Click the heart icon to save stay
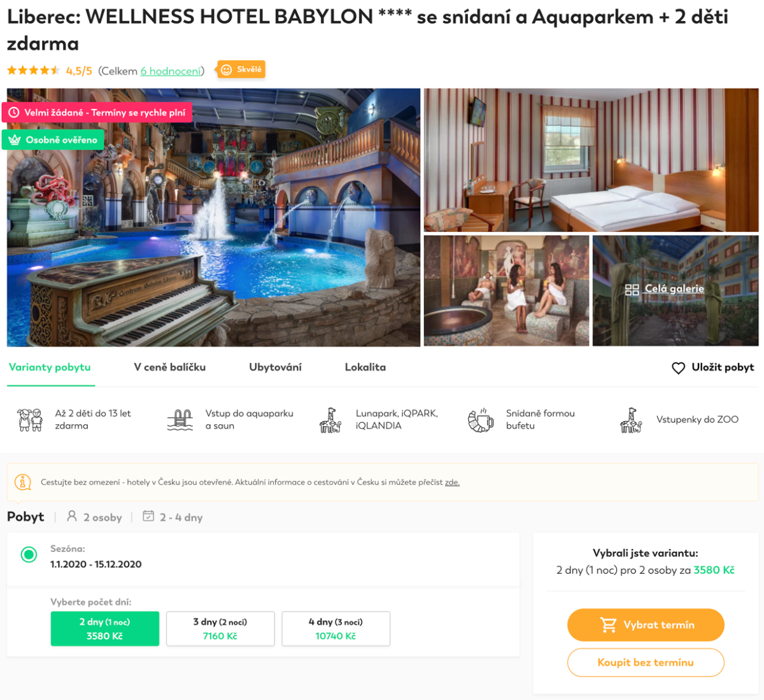Screen dimensions: 764x700 click(678, 368)
